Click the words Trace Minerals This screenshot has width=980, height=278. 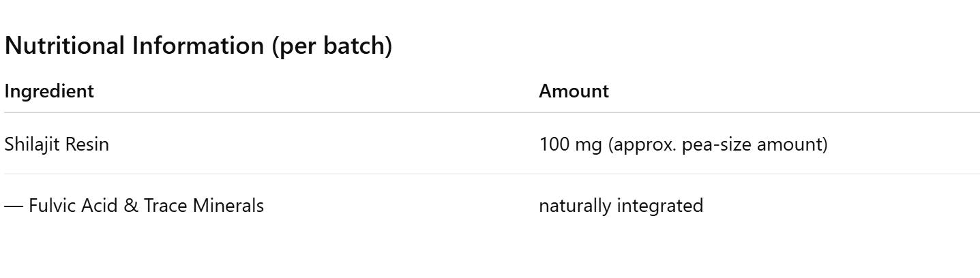203,205
